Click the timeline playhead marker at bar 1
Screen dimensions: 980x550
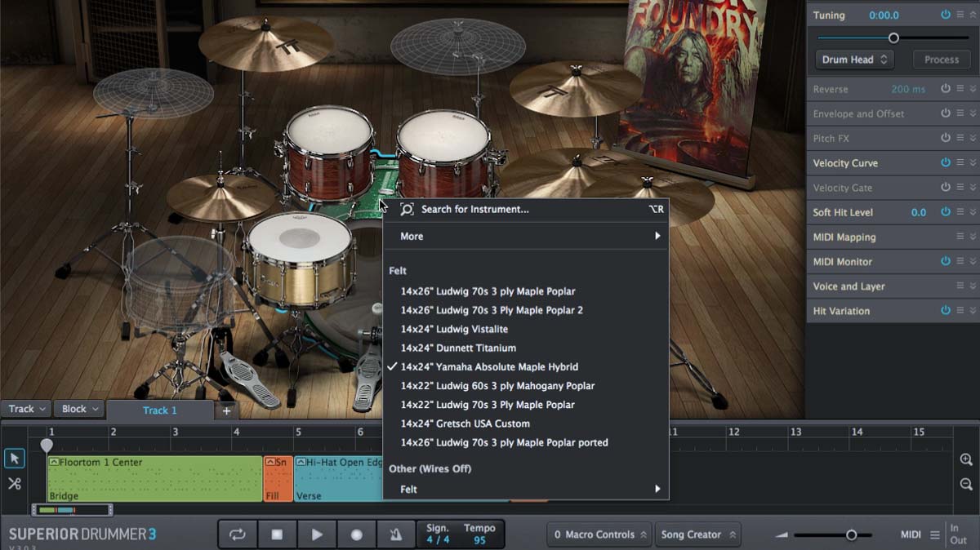[47, 446]
